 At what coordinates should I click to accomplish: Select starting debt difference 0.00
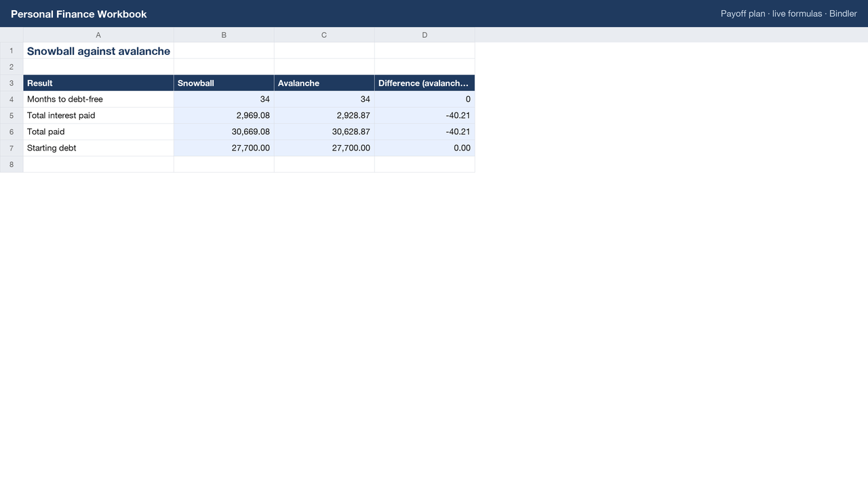pyautogui.click(x=425, y=148)
